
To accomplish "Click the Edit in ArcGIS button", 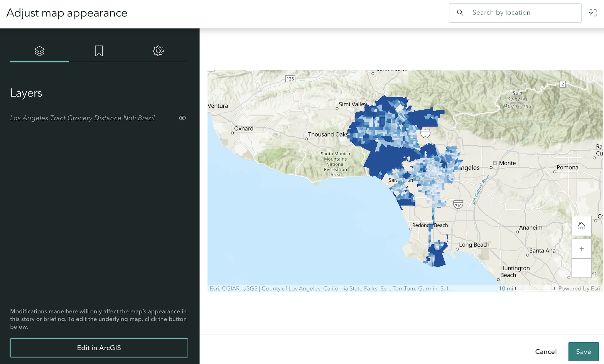I will 99,348.
